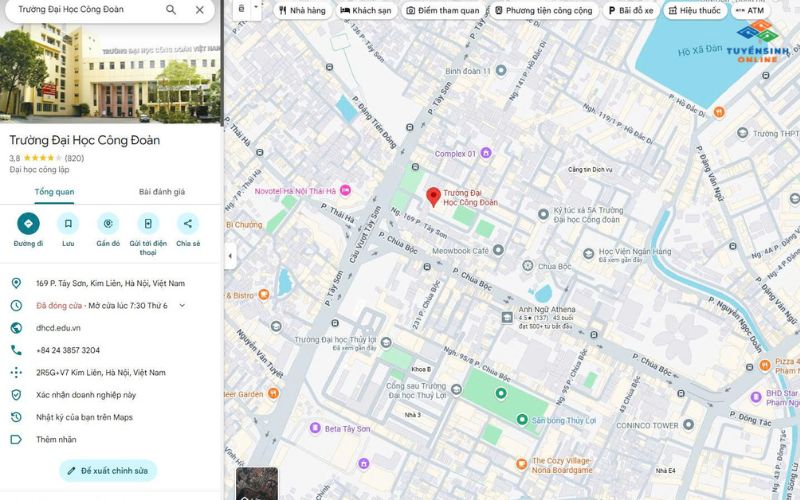This screenshot has width=800, height=500.
Task: Select the Hiệu thuốc filter chip
Action: [x=695, y=10]
